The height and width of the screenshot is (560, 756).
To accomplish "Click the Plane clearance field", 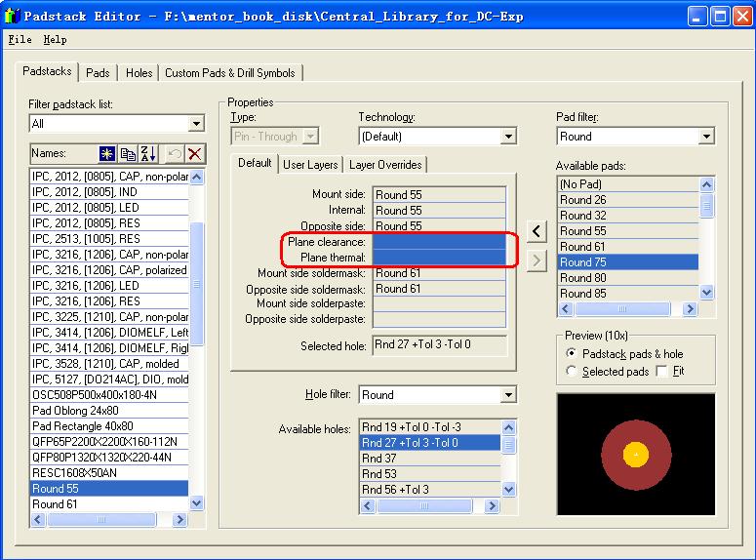I will [440, 241].
